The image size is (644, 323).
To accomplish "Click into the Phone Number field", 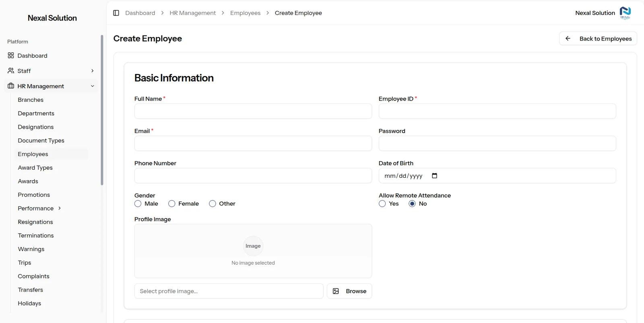I will [253, 176].
